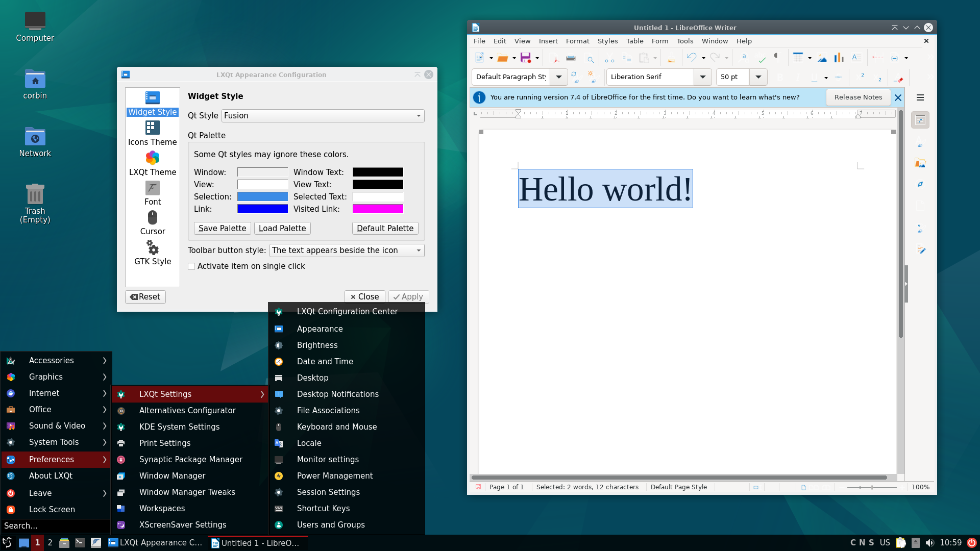Viewport: 980px width, 551px height.
Task: Click the Save document icon in Writer
Action: [x=525, y=58]
